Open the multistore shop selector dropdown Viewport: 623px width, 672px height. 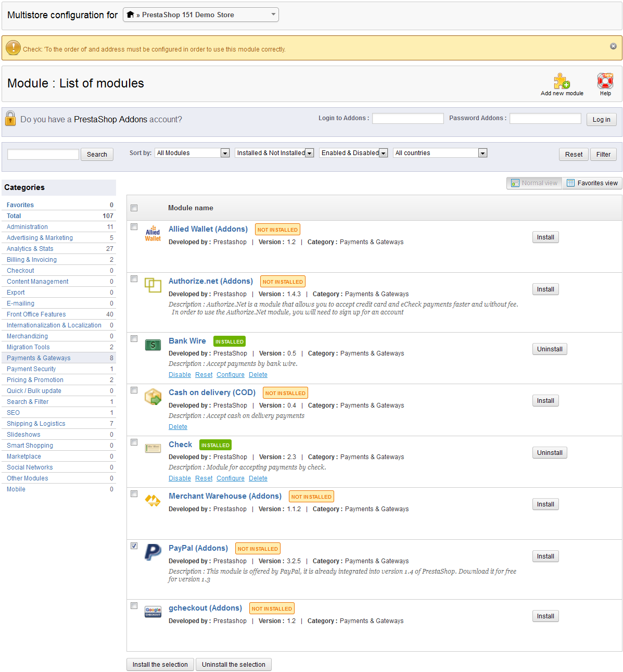click(x=201, y=15)
